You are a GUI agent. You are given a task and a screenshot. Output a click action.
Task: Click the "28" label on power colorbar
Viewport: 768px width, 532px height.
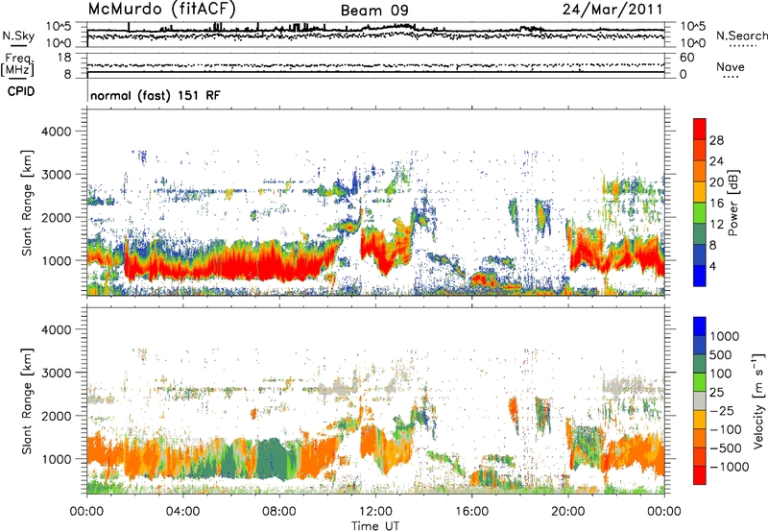click(716, 140)
